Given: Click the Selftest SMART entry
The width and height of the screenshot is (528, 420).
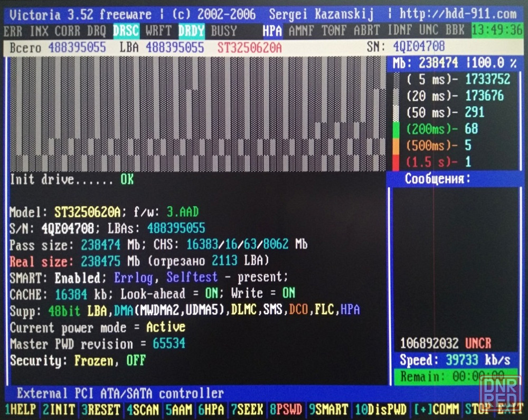Looking at the screenshot, I should (x=192, y=278).
